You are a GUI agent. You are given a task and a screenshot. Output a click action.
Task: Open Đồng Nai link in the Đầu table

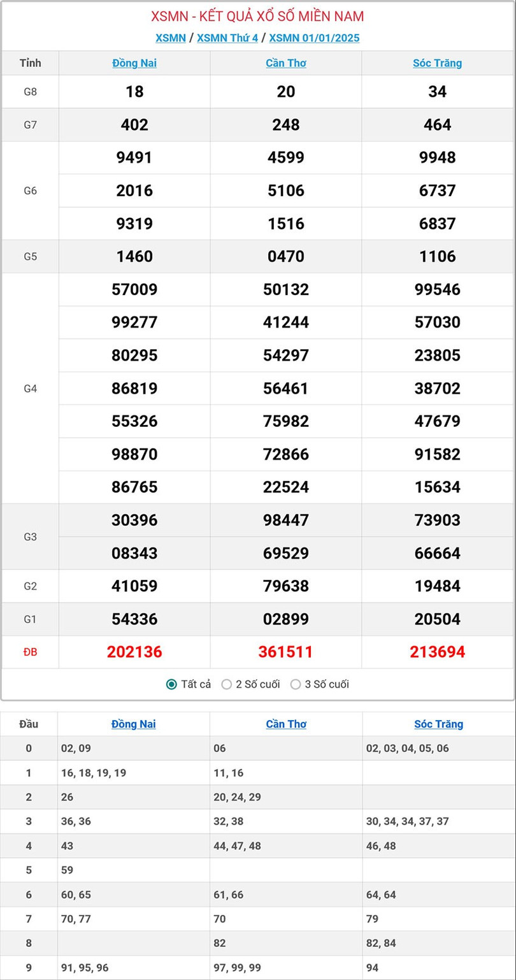(134, 724)
